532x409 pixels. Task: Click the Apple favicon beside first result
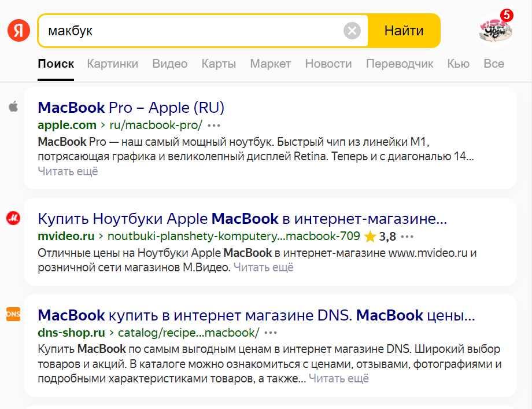click(13, 107)
